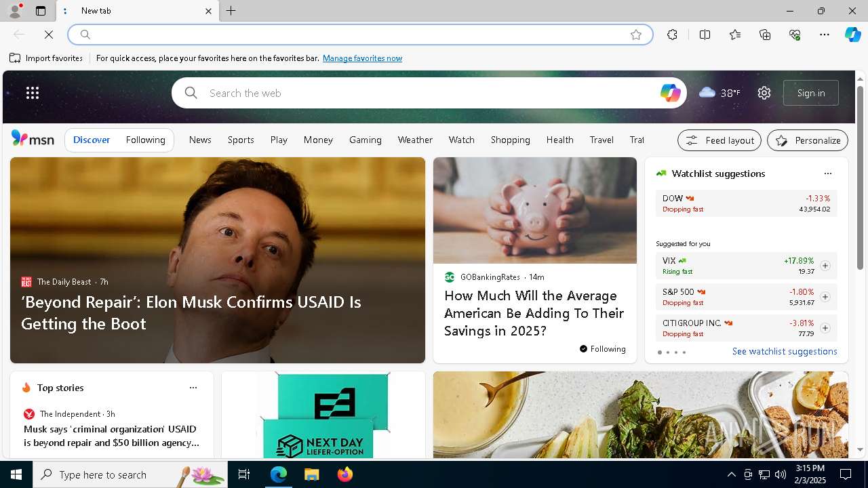
Task: Open Windows Start menu
Action: tap(16, 474)
